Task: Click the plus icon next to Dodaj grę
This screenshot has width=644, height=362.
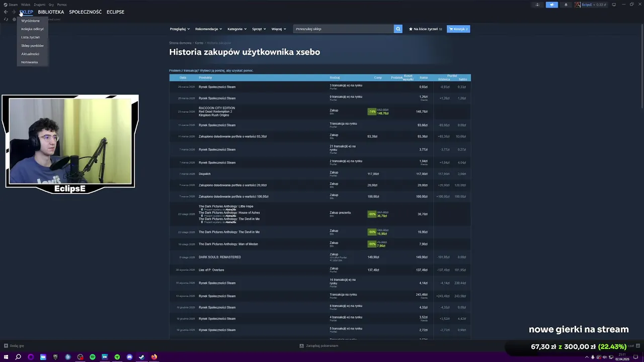Action: tap(6, 346)
